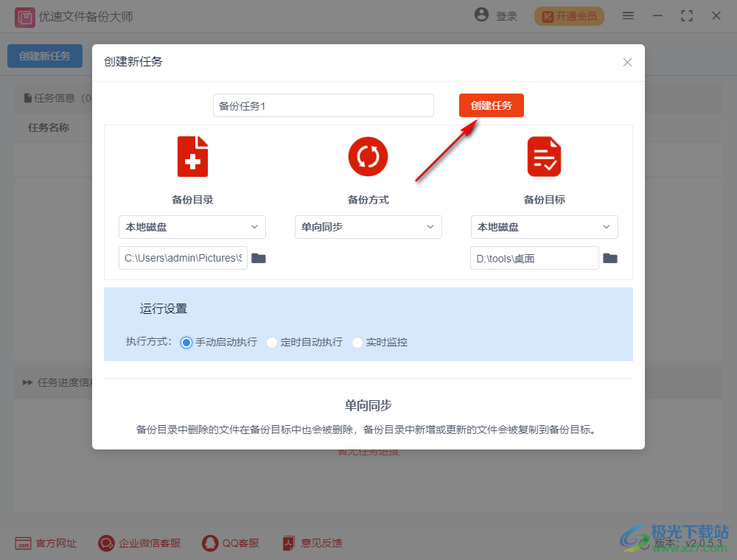This screenshot has width=737, height=560.
Task: Click the 任务信息 file icon
Action: coord(28,98)
